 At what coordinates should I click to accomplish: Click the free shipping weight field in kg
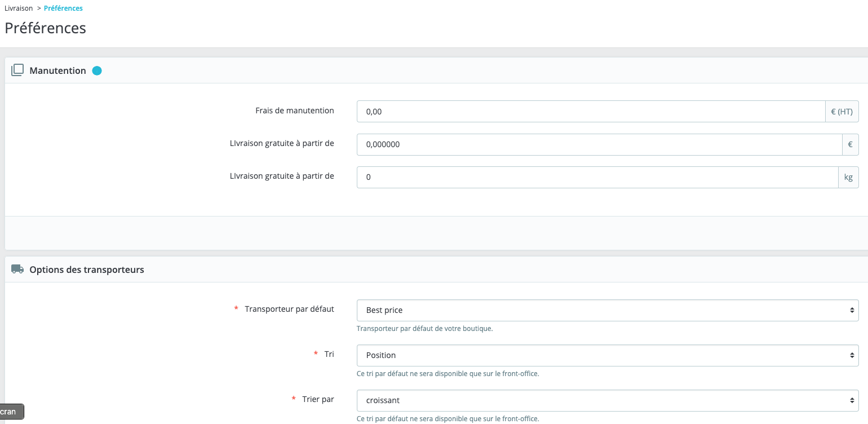[597, 177]
